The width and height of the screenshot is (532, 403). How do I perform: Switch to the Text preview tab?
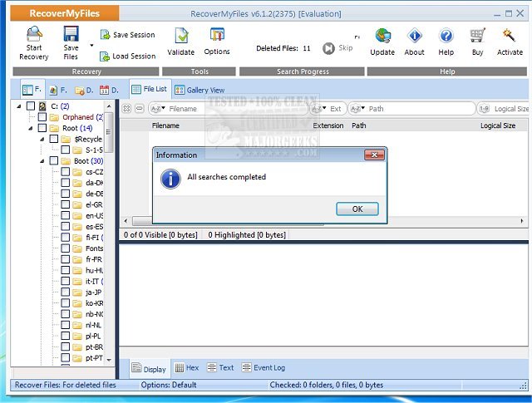pyautogui.click(x=220, y=368)
